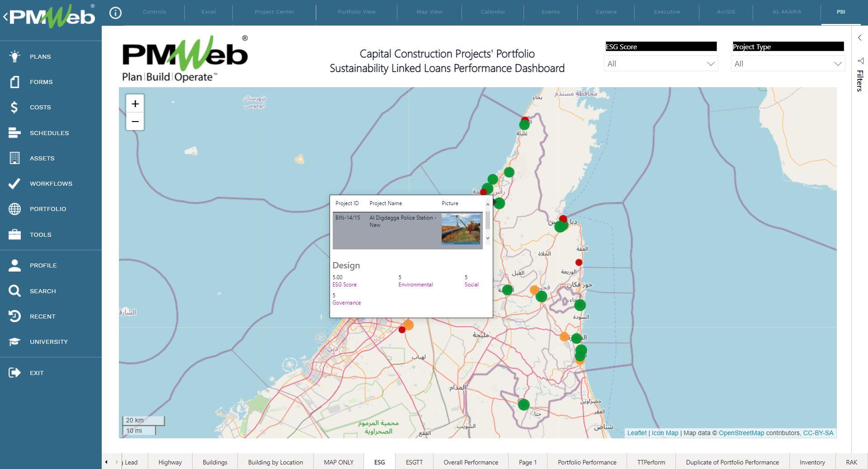
Task: Expand the ESG Score dropdown
Action: [710, 64]
